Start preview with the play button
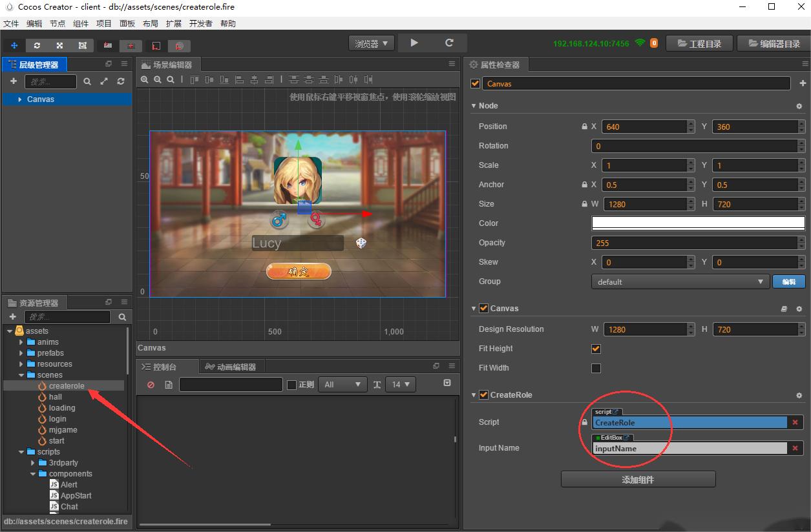Screen dimensions: 811x532 pos(414,43)
